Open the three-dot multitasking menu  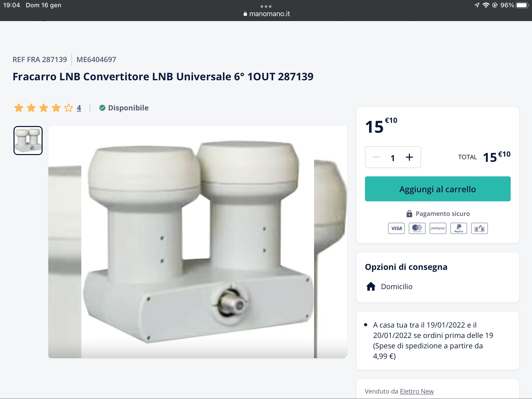point(266,6)
